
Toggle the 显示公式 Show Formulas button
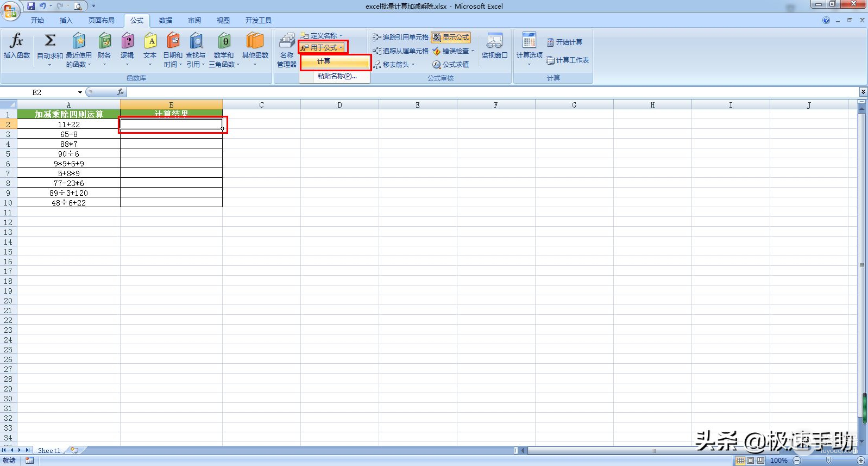(451, 38)
